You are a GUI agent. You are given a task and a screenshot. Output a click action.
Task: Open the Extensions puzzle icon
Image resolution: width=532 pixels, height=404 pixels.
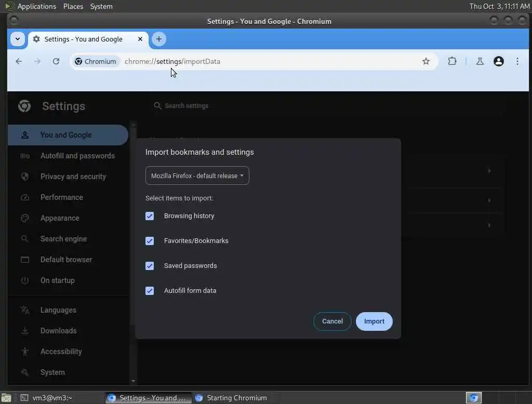[452, 61]
